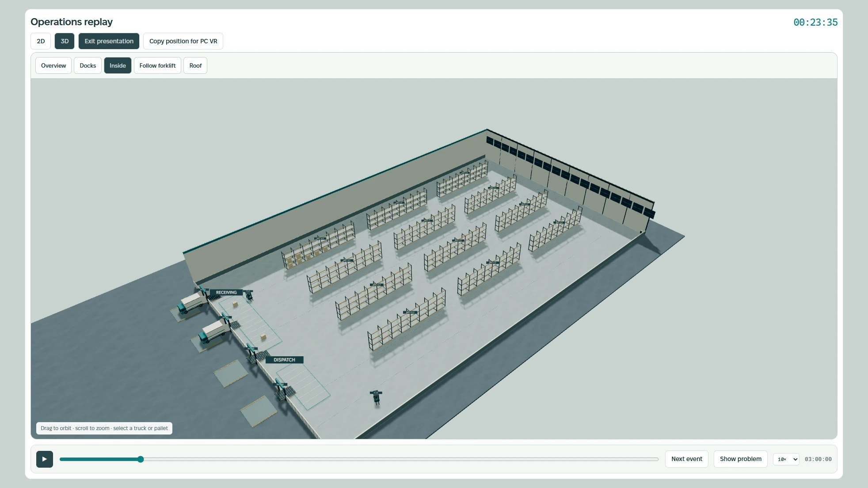
Task: Click Show problem button
Action: coord(740,459)
